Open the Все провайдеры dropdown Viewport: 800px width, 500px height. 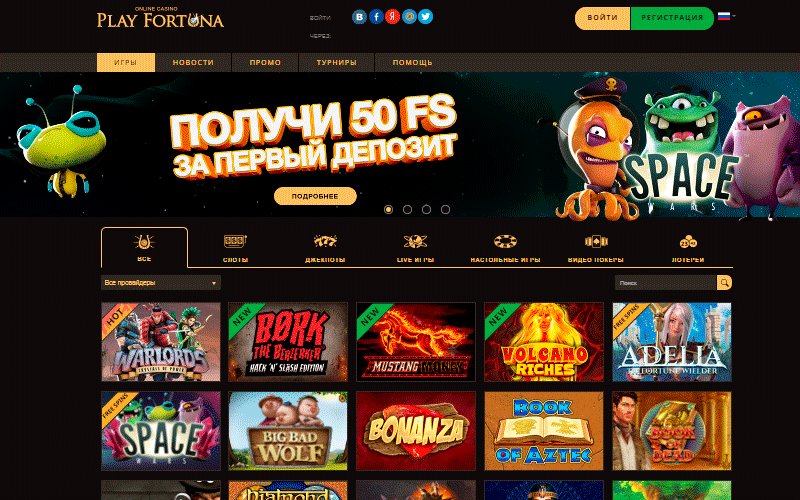point(161,283)
